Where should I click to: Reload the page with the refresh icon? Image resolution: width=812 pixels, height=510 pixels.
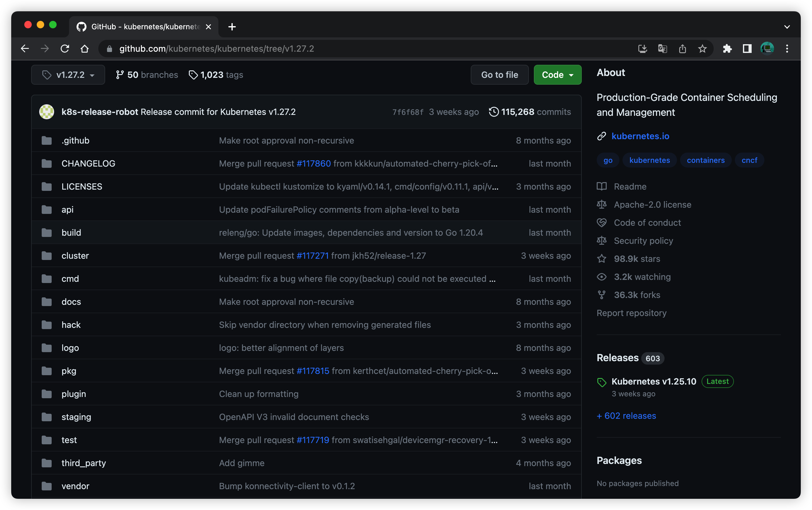click(x=65, y=49)
